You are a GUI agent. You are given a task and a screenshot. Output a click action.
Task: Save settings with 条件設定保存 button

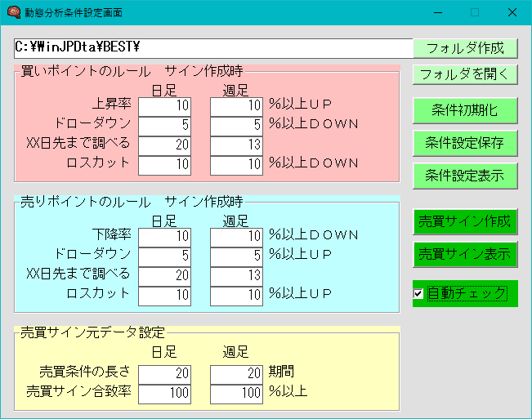pyautogui.click(x=465, y=142)
